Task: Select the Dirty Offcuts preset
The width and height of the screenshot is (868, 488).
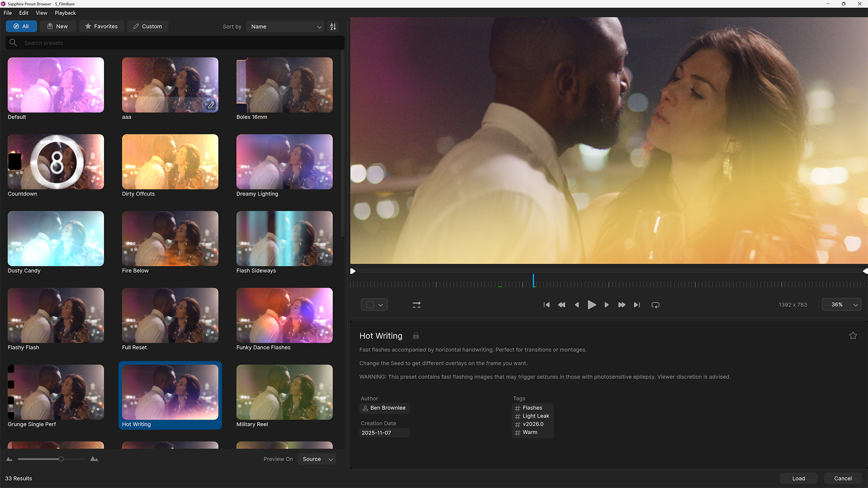Action: [x=170, y=162]
